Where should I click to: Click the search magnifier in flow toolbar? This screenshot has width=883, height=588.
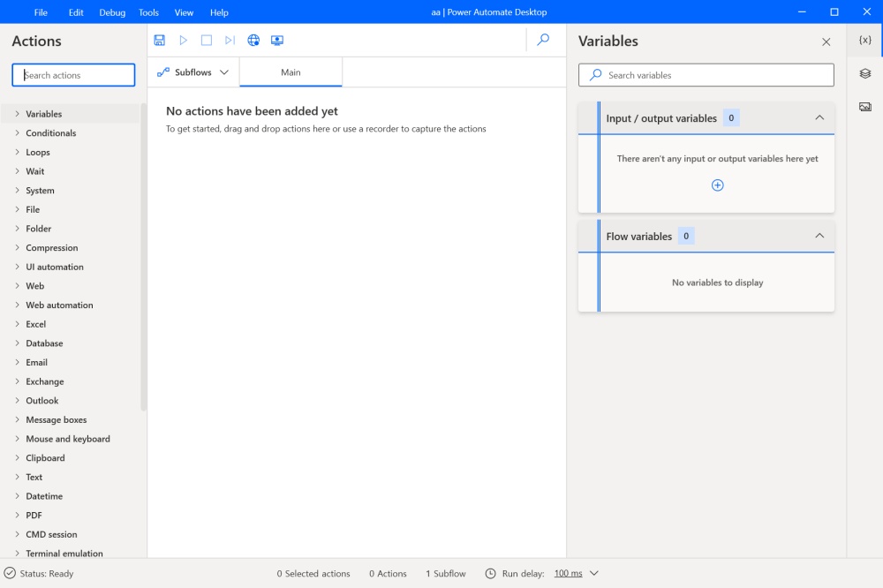[x=543, y=40]
